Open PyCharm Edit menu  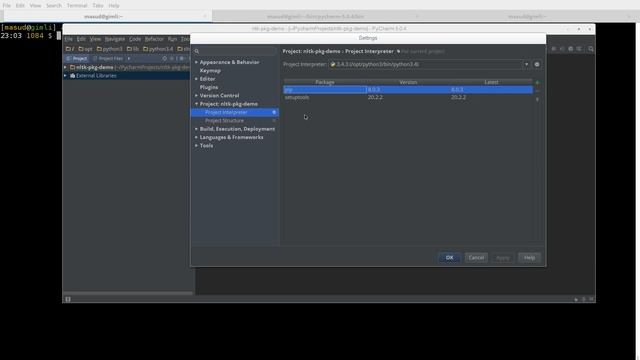81,39
